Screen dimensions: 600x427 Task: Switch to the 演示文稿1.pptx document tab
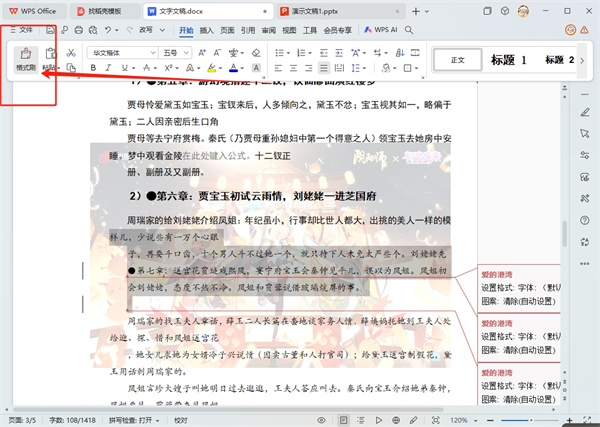pyautogui.click(x=340, y=11)
